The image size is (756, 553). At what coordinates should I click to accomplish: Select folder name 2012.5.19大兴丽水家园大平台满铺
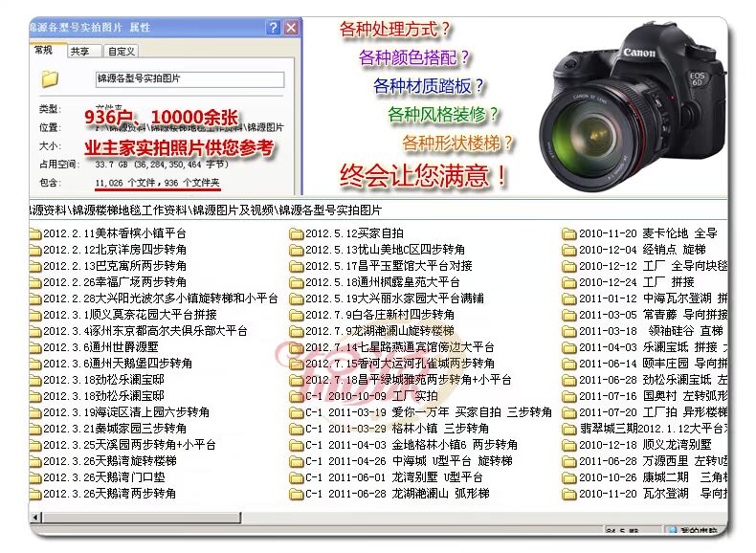tap(394, 299)
